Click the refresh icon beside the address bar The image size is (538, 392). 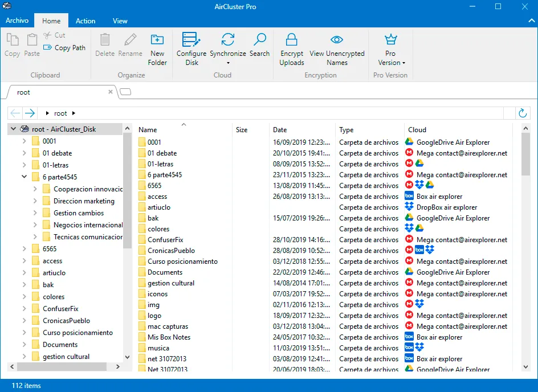pyautogui.click(x=522, y=113)
